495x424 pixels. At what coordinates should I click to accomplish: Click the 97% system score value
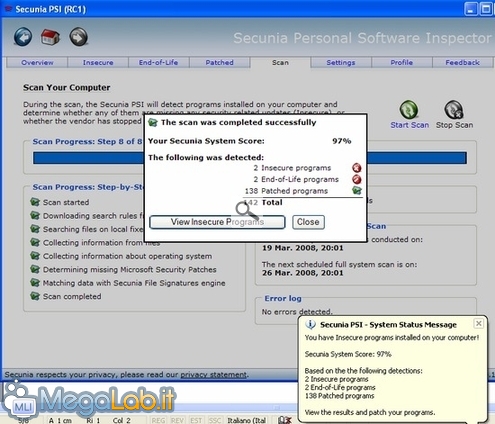(x=342, y=141)
